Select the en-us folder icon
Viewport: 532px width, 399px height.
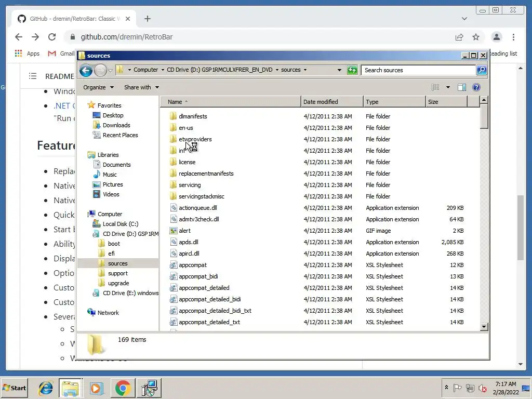click(173, 128)
